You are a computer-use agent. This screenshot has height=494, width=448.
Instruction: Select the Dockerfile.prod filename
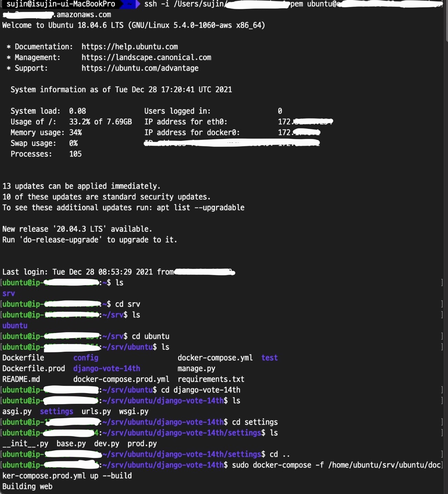tap(34, 368)
